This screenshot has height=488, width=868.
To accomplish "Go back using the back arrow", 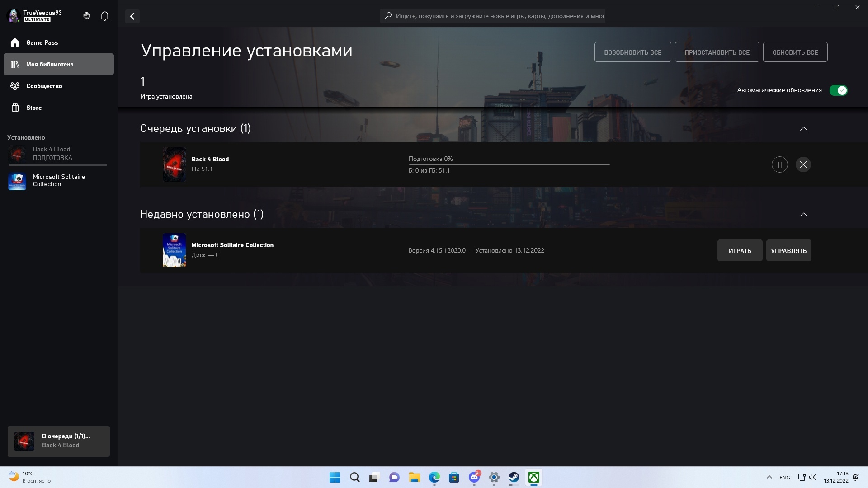I will (x=132, y=16).
